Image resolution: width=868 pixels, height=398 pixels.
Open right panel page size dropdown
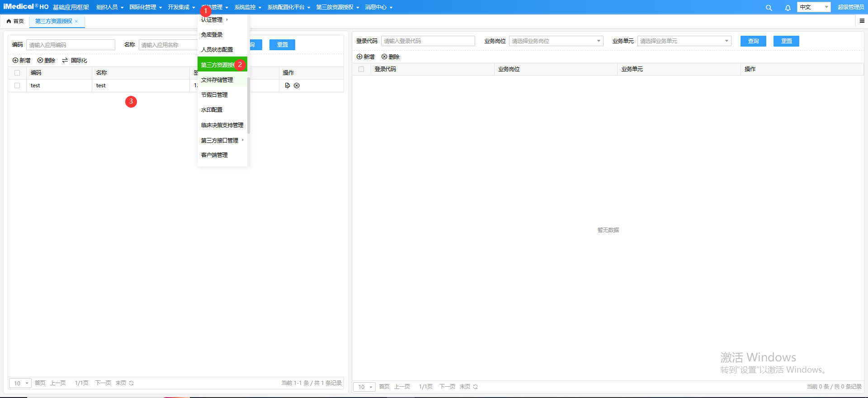click(364, 387)
